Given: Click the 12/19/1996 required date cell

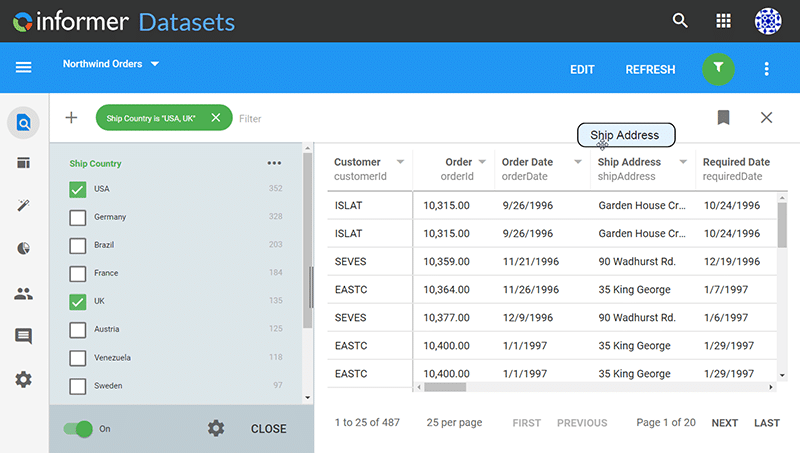Looking at the screenshot, I should 732,261.
